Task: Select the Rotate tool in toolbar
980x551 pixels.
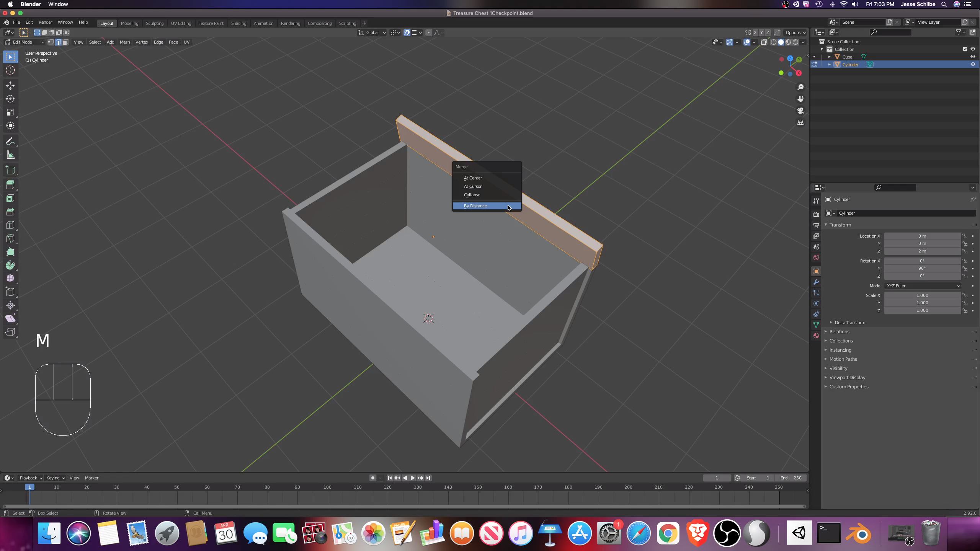Action: pos(10,99)
